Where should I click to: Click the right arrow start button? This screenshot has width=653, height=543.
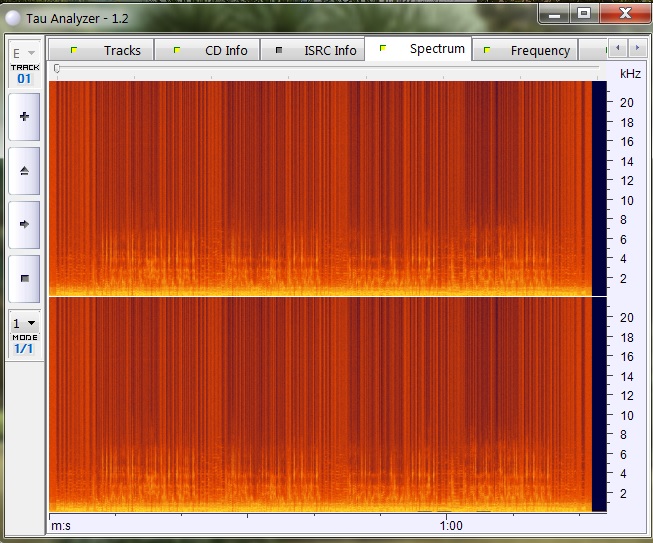tap(24, 225)
